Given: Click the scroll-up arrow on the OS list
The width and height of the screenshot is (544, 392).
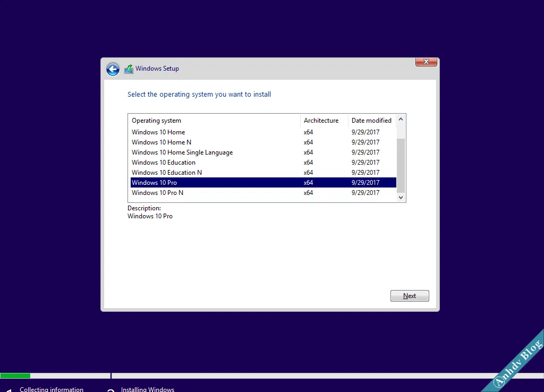Looking at the screenshot, I should click(401, 119).
